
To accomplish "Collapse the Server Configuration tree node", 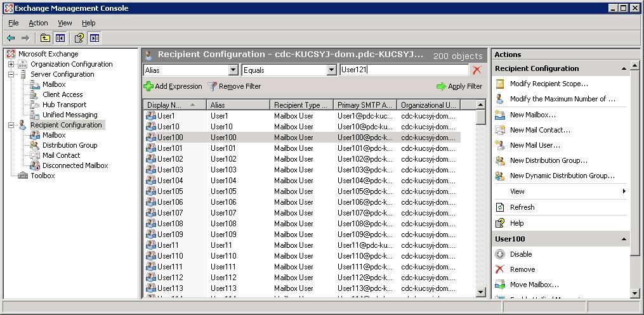I will click(x=11, y=74).
